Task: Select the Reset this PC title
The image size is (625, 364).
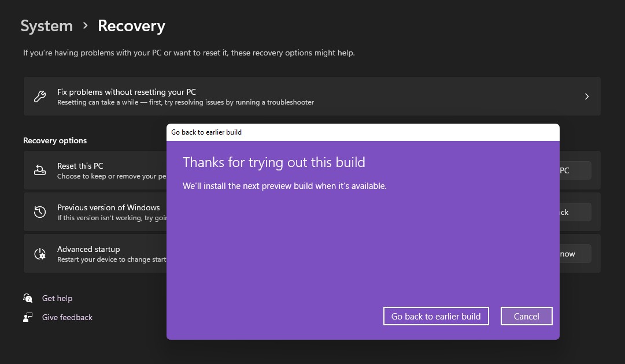Action: (x=80, y=166)
